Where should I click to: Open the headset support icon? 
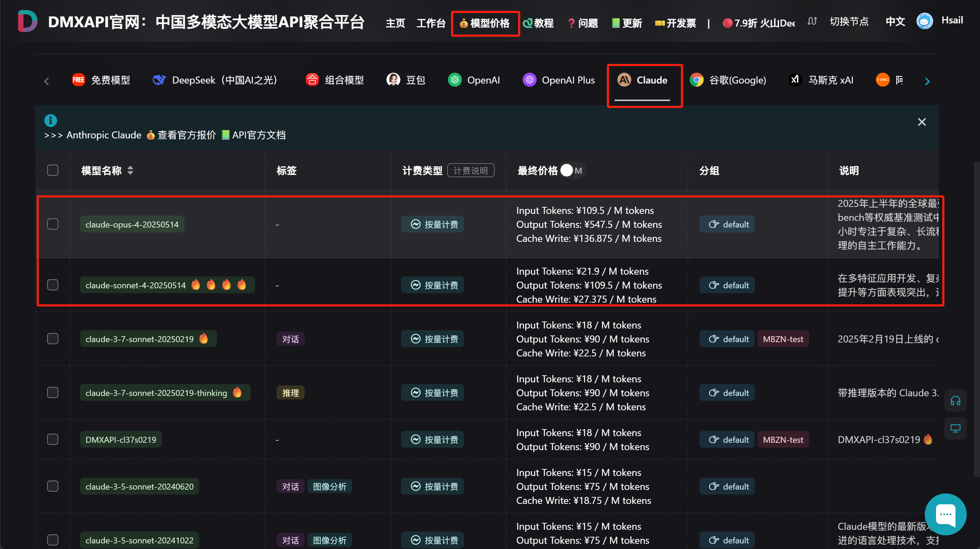(955, 400)
